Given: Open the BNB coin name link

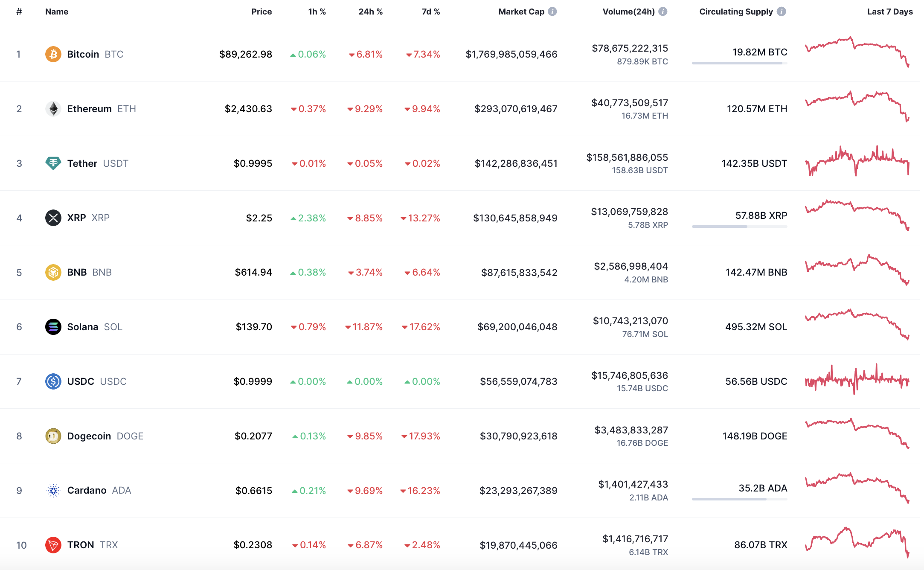Looking at the screenshot, I should [77, 272].
